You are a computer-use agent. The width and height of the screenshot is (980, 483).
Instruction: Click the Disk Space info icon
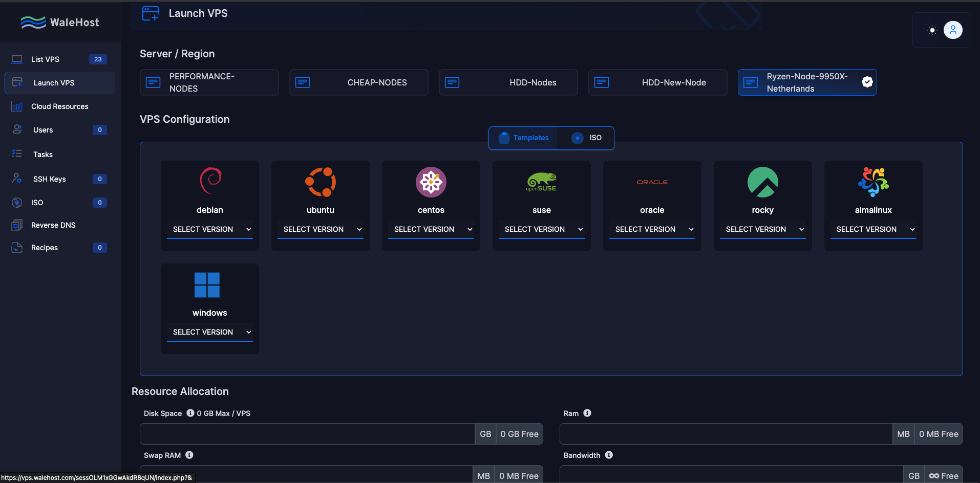(190, 413)
